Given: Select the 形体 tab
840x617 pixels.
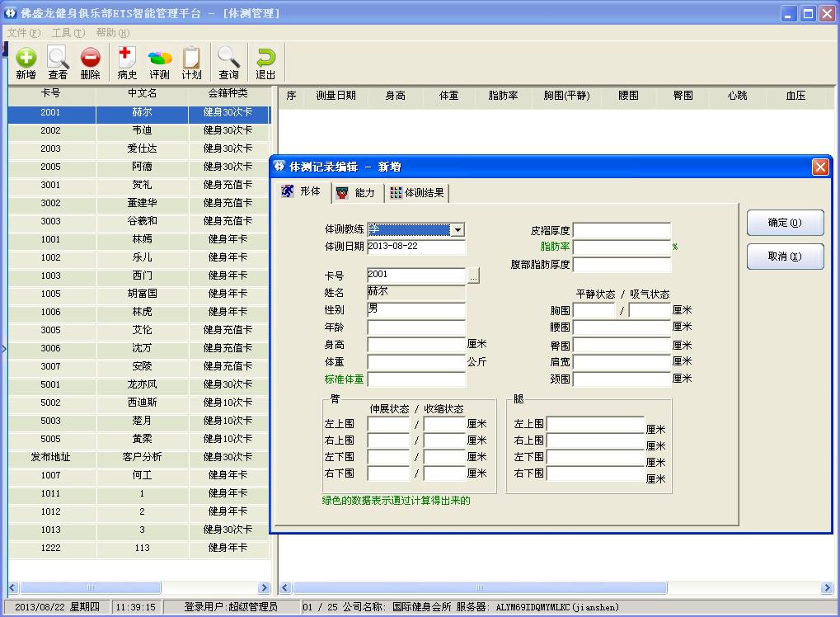Looking at the screenshot, I should pyautogui.click(x=303, y=191).
